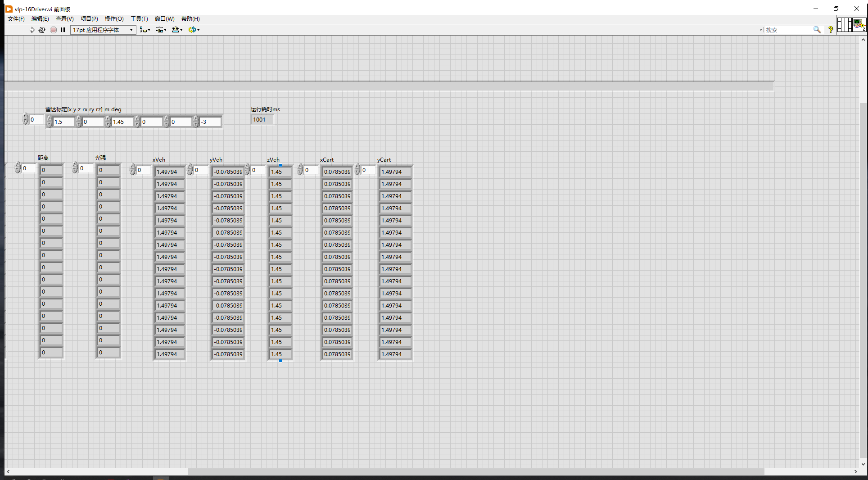Select last zVeh element 1.45
Screen dimensions: 868x480
[x=280, y=354]
